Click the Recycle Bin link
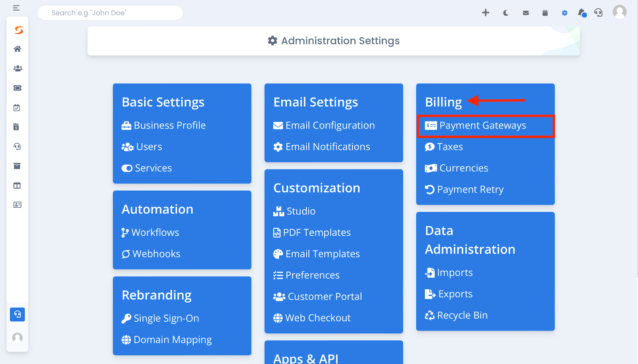The width and height of the screenshot is (638, 364). [456, 315]
